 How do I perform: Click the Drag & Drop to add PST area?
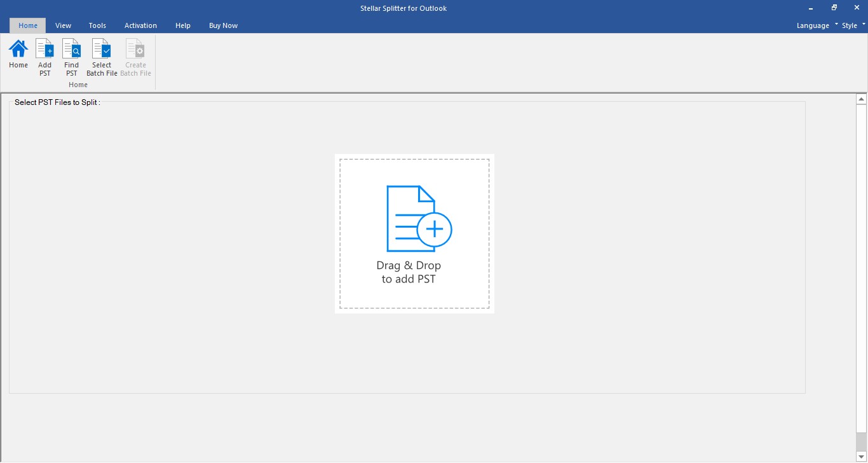[x=414, y=233]
